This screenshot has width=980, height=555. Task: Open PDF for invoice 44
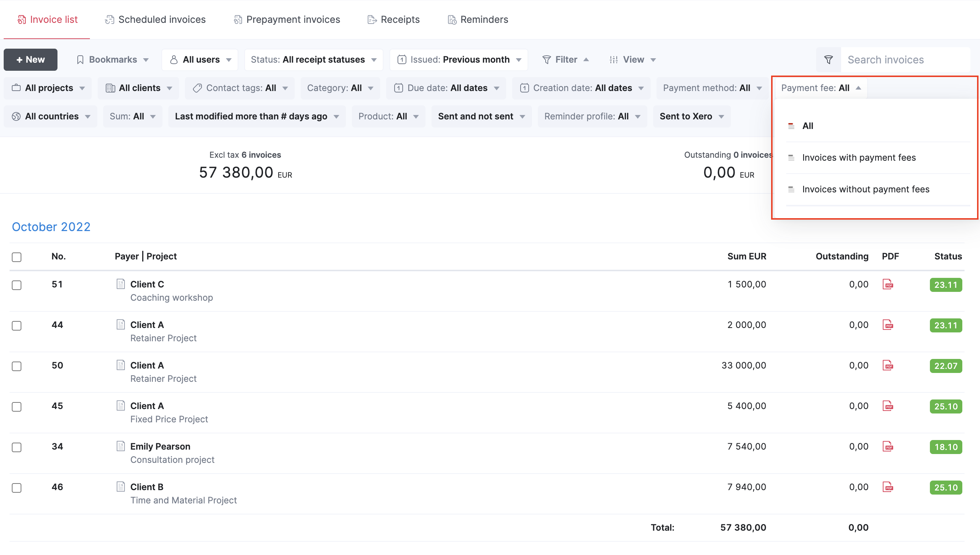[x=888, y=325]
